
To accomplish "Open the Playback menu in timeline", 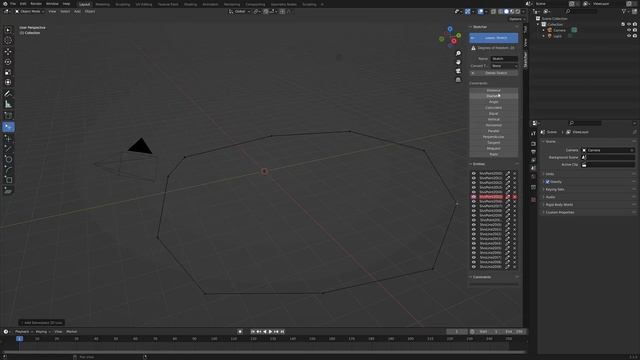I will 22,332.
